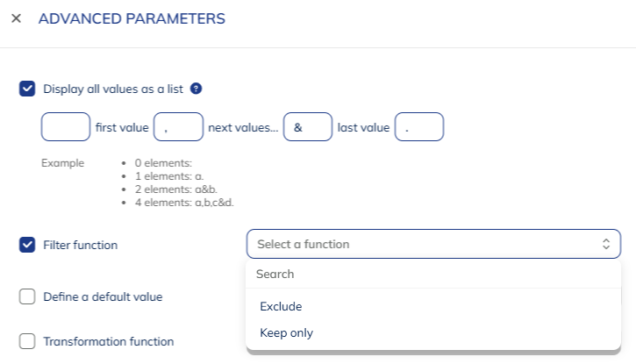Click the '4 elements: a,b,c&d.' example line
Viewport: 636px width, 364px height.
(184, 203)
